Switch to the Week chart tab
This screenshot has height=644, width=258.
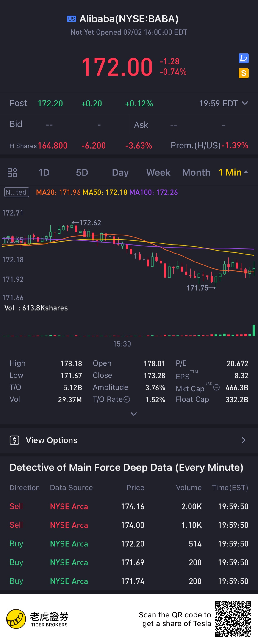[158, 172]
